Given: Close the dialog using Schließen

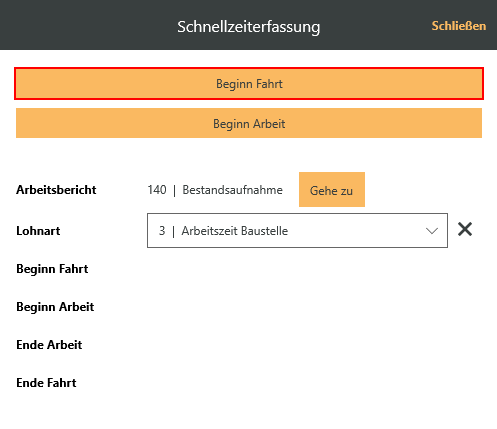Looking at the screenshot, I should pyautogui.click(x=459, y=26).
